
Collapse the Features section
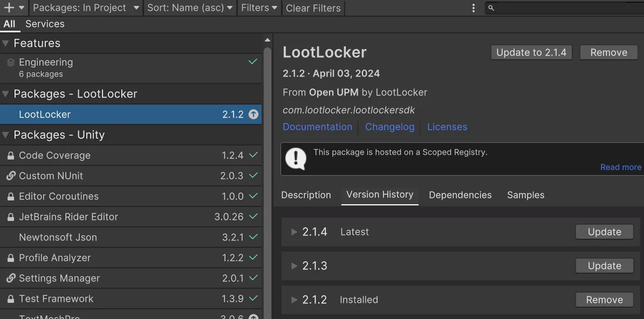[x=5, y=43]
